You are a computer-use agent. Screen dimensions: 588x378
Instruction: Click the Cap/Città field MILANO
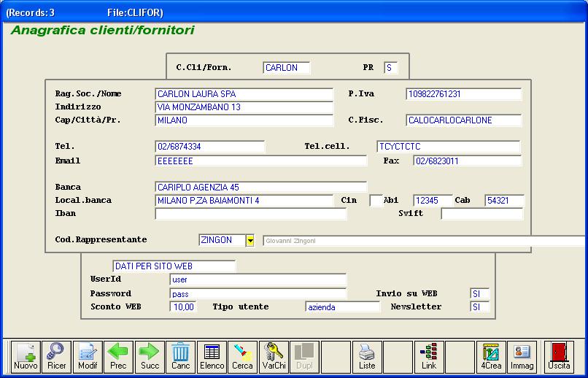click(244, 120)
